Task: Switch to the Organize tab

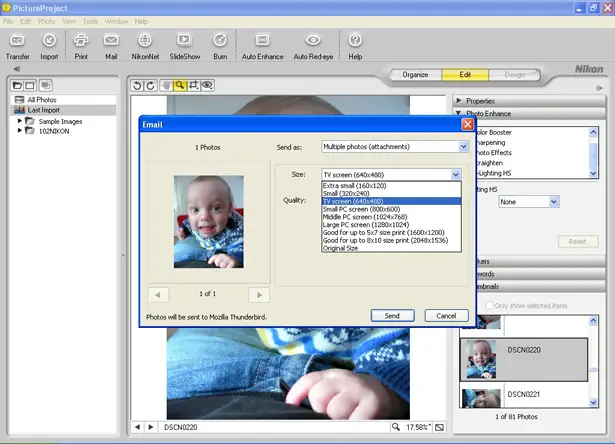Action: pos(415,75)
